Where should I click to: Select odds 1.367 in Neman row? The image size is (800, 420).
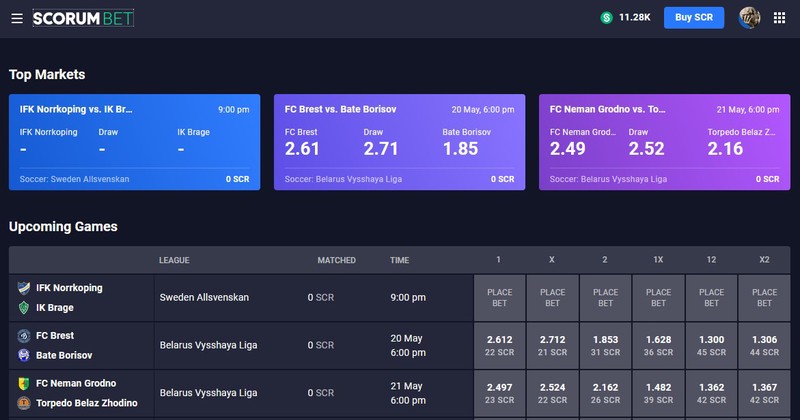(x=764, y=393)
